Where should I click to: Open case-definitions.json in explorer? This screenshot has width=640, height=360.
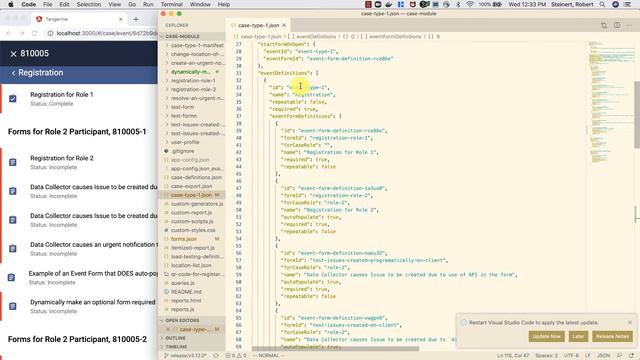[196, 178]
